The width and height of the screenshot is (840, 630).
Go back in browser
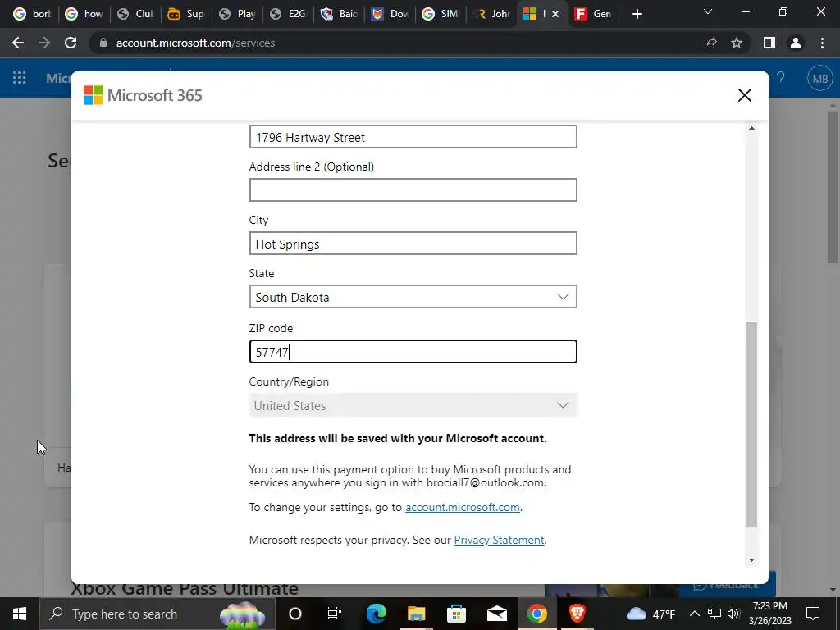click(x=18, y=43)
